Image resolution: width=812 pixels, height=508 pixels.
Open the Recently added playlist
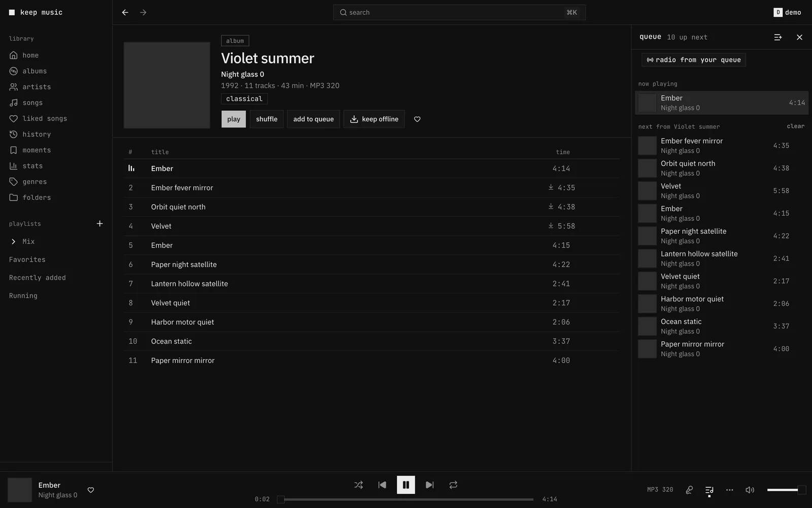click(38, 278)
